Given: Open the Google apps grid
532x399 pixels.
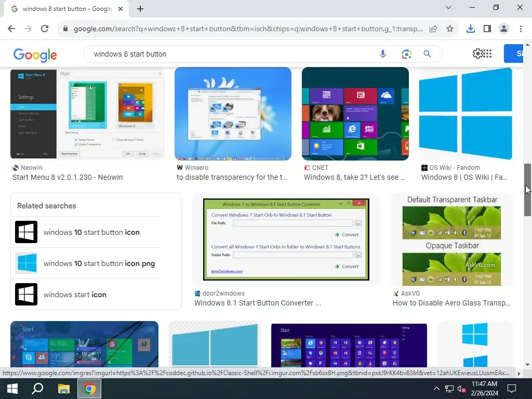Looking at the screenshot, I should (x=487, y=54).
